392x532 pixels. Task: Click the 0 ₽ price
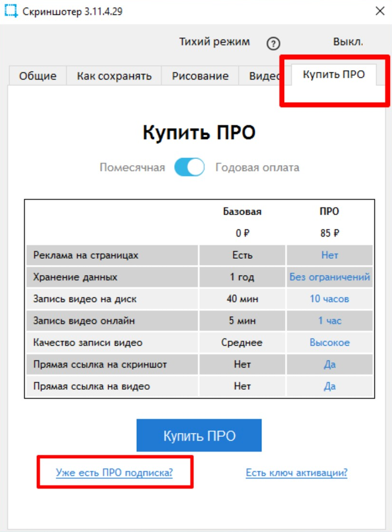[x=242, y=233]
